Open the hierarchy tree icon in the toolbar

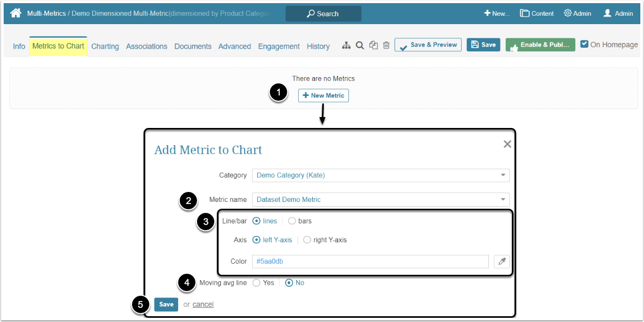point(346,46)
